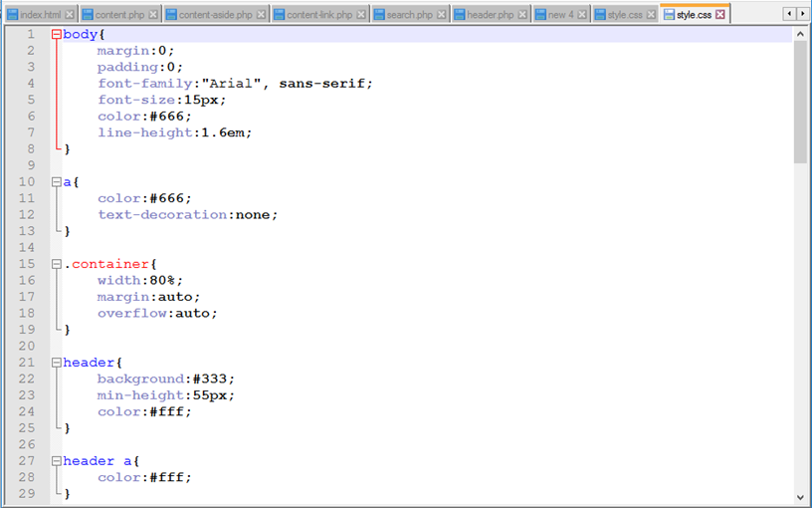This screenshot has width=812, height=508.
Task: Click save-state icon on content.php tab
Action: pyautogui.click(x=88, y=15)
